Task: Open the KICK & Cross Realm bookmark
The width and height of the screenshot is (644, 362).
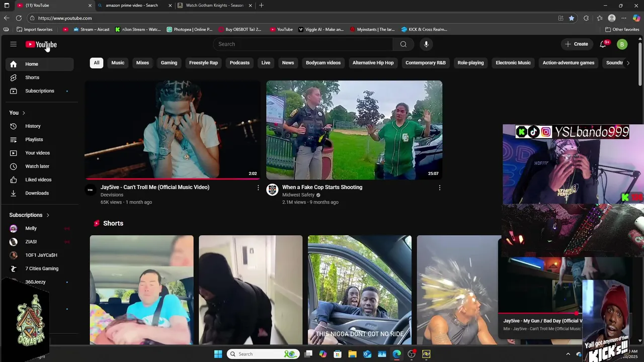Action: [424, 29]
